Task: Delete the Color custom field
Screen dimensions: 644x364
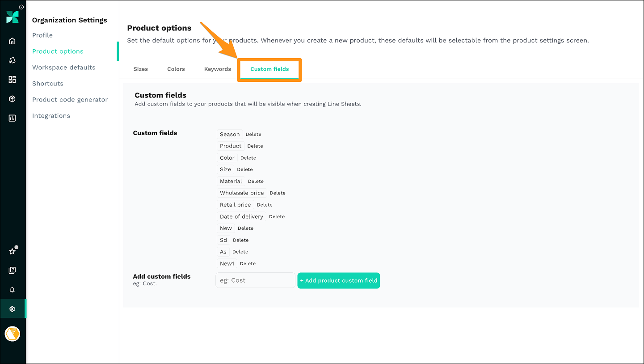Action: coord(248,158)
